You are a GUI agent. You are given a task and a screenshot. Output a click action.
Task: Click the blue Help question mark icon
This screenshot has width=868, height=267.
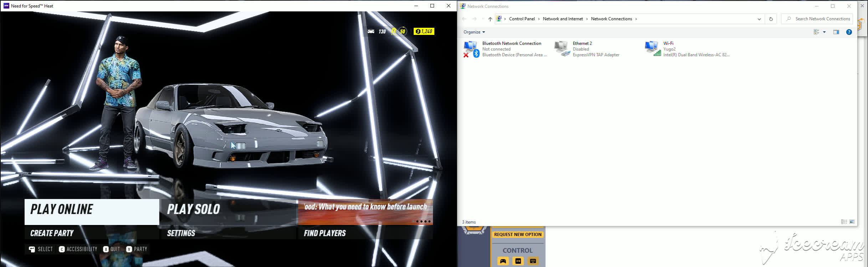click(849, 32)
